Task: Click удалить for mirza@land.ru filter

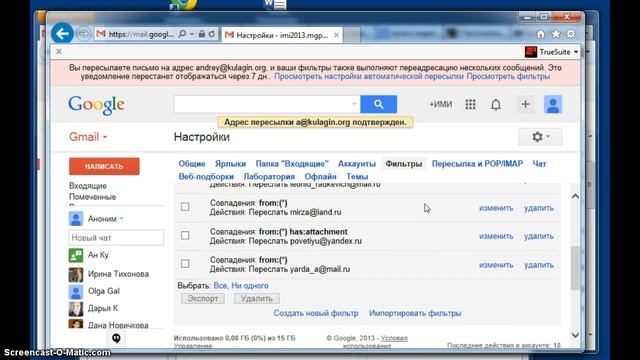Action: click(x=539, y=208)
